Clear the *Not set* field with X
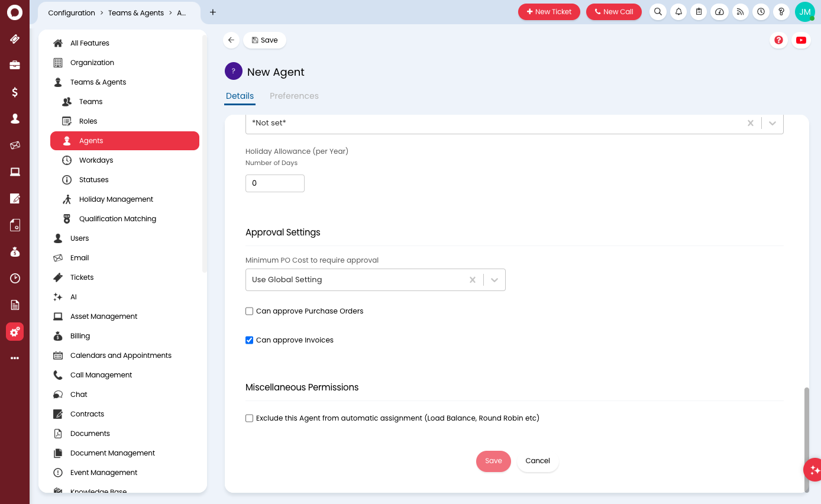 point(751,123)
